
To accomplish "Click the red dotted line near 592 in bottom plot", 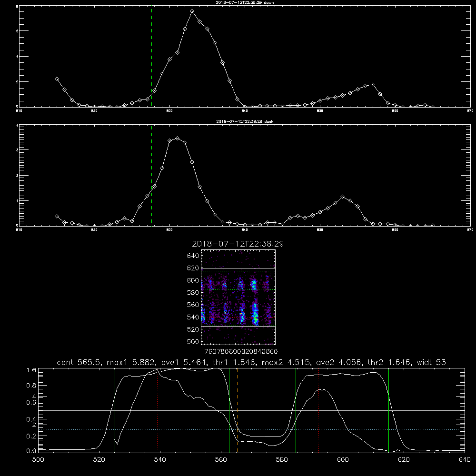I will pos(319,410).
